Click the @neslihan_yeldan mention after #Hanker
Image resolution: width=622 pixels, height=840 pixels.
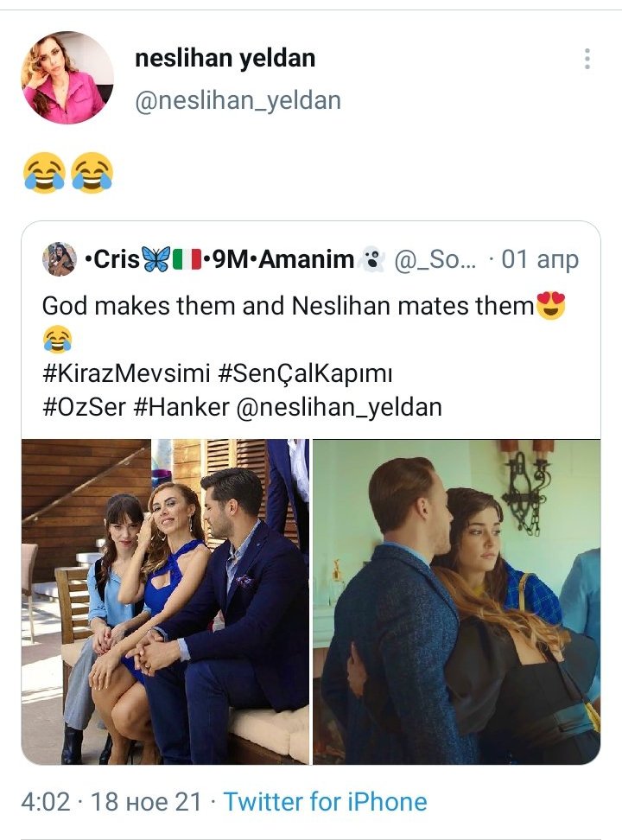coord(339,407)
